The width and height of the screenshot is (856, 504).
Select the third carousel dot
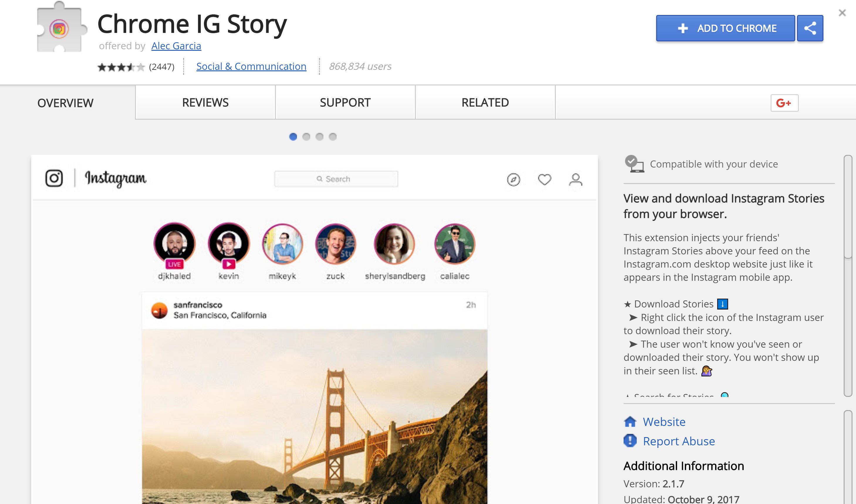point(319,136)
